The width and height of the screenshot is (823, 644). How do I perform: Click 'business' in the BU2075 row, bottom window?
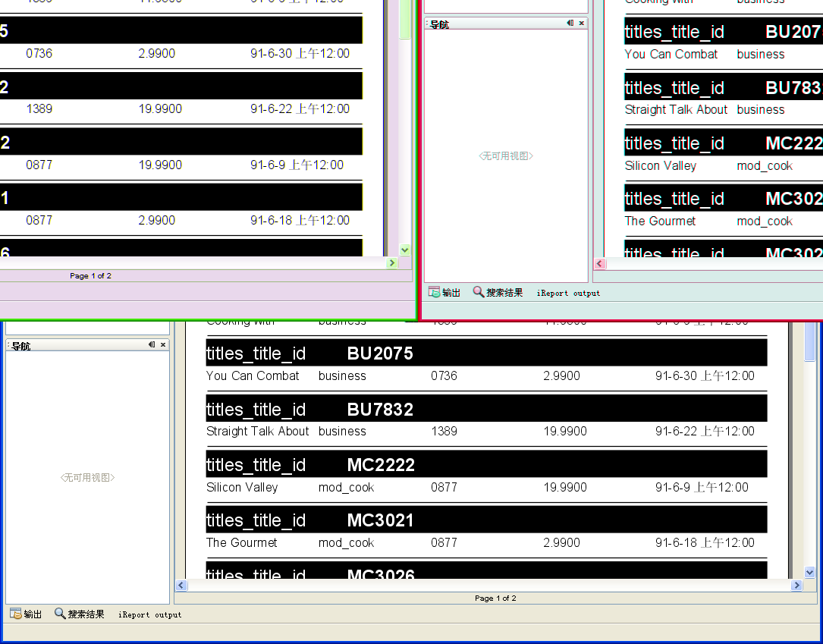point(342,375)
